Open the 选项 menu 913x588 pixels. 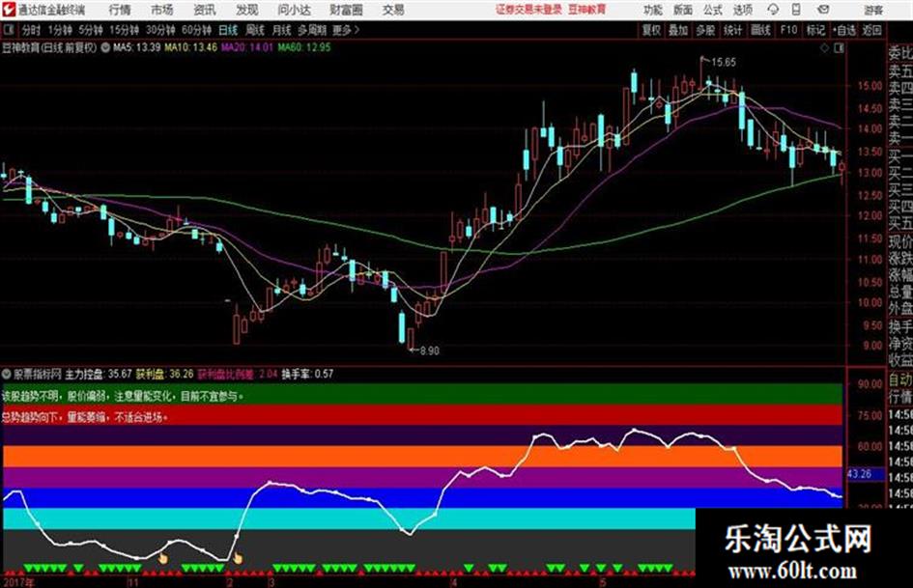(x=742, y=10)
